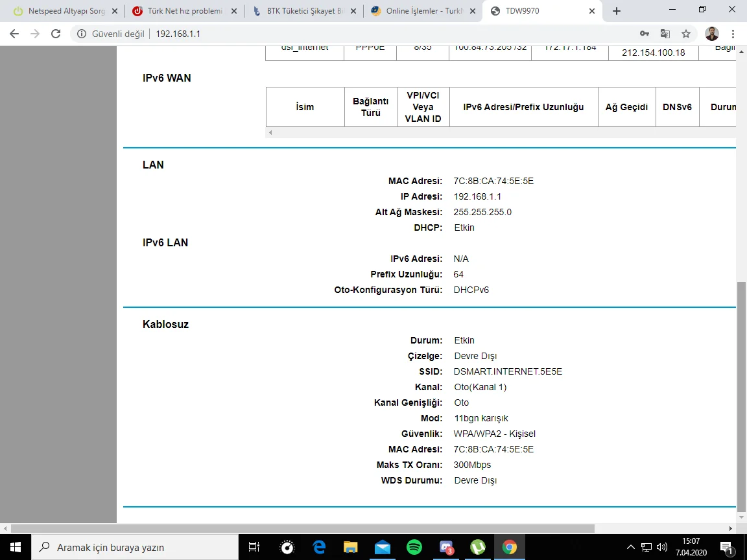Go back to the previous page
This screenshot has width=747, height=560.
click(14, 34)
